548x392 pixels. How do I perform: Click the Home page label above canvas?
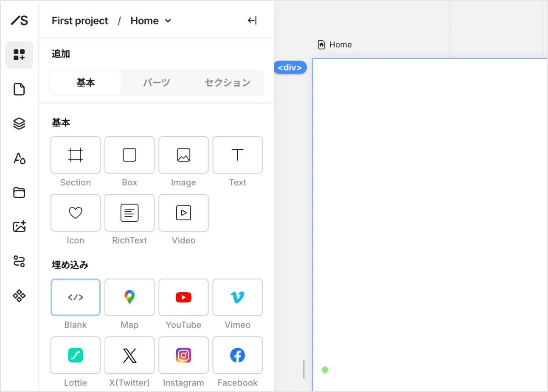[335, 45]
